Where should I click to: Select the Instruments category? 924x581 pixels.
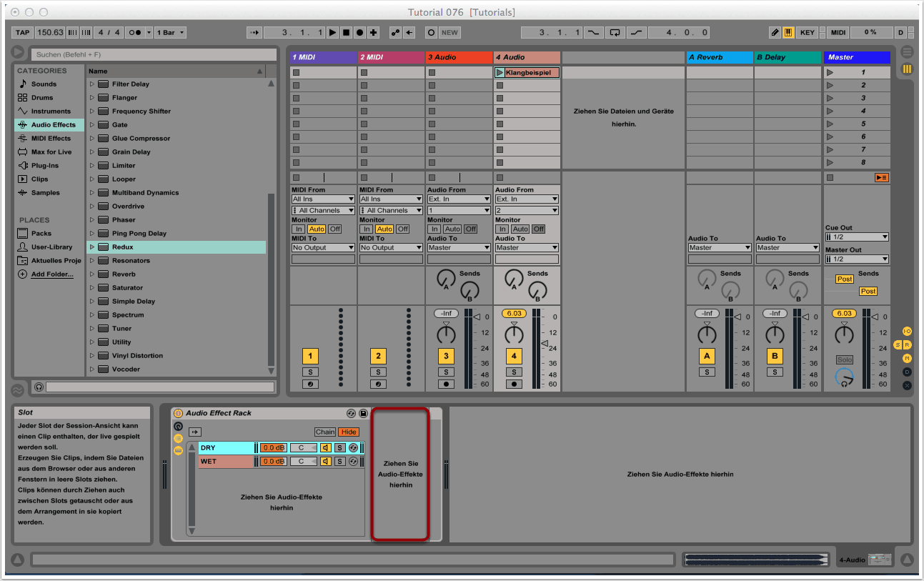pyautogui.click(x=50, y=111)
